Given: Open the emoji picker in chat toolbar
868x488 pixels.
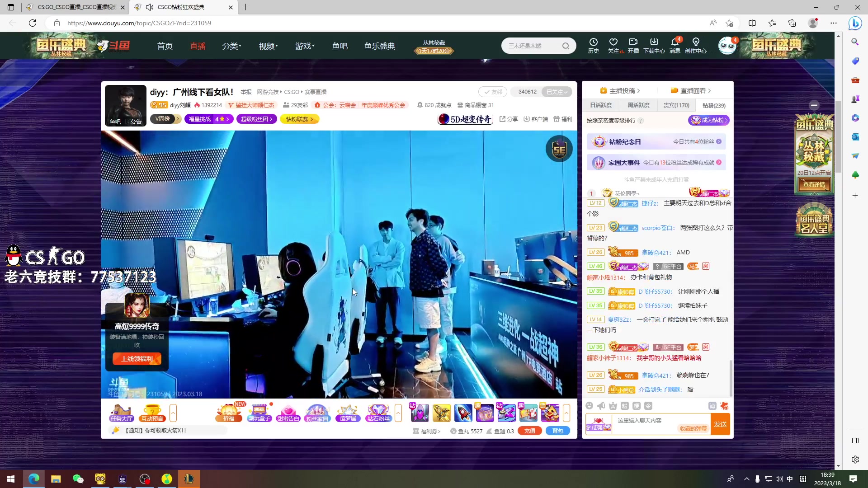Looking at the screenshot, I should coord(590,406).
